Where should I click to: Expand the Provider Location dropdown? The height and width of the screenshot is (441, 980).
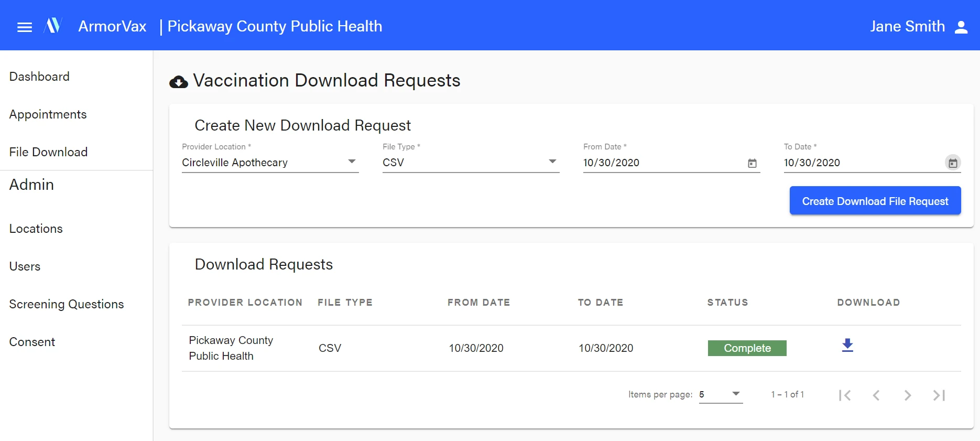click(270, 163)
